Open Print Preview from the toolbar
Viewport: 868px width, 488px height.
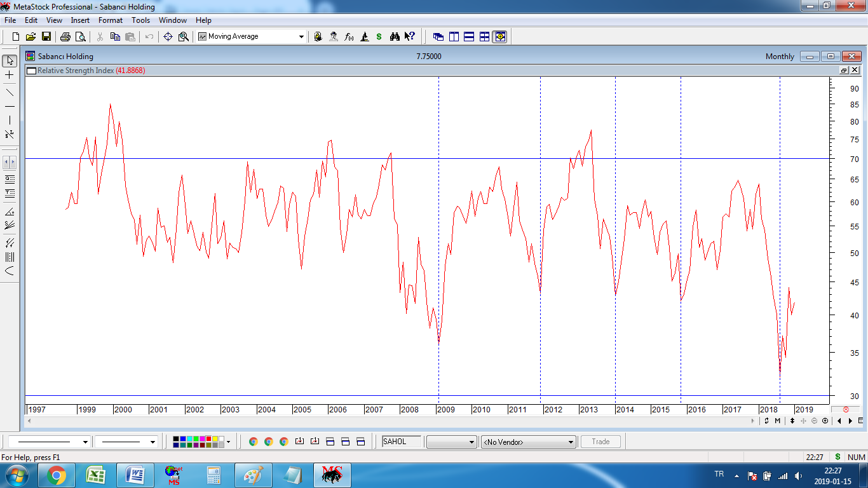click(x=81, y=37)
